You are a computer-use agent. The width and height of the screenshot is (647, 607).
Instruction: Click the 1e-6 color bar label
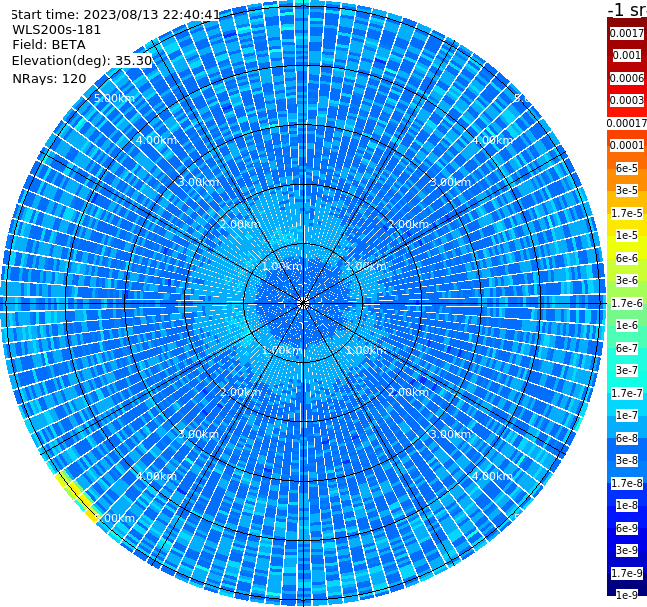pos(627,325)
